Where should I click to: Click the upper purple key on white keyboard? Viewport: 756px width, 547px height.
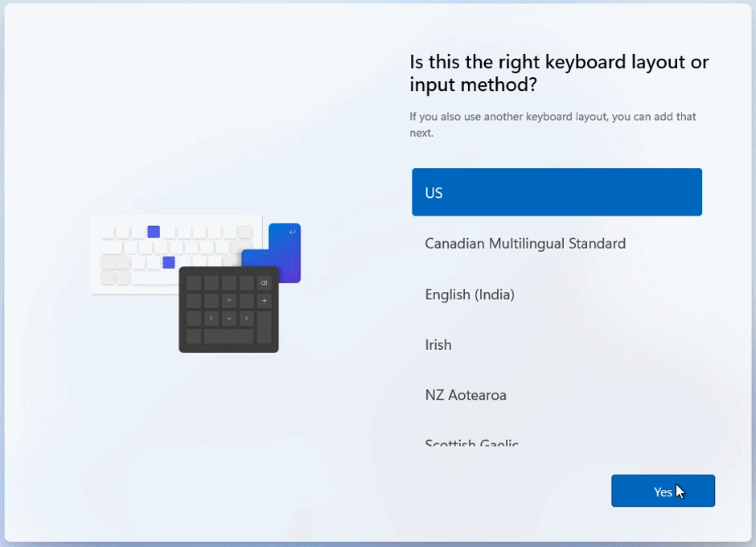154,232
